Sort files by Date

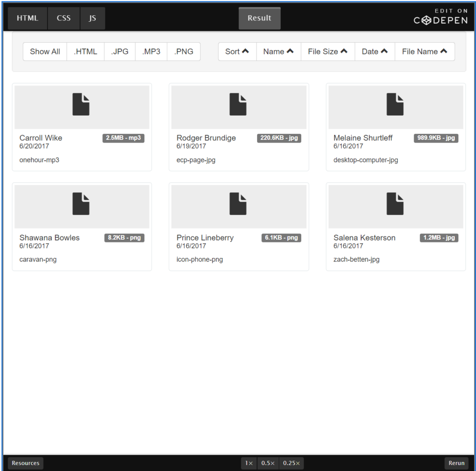click(375, 52)
